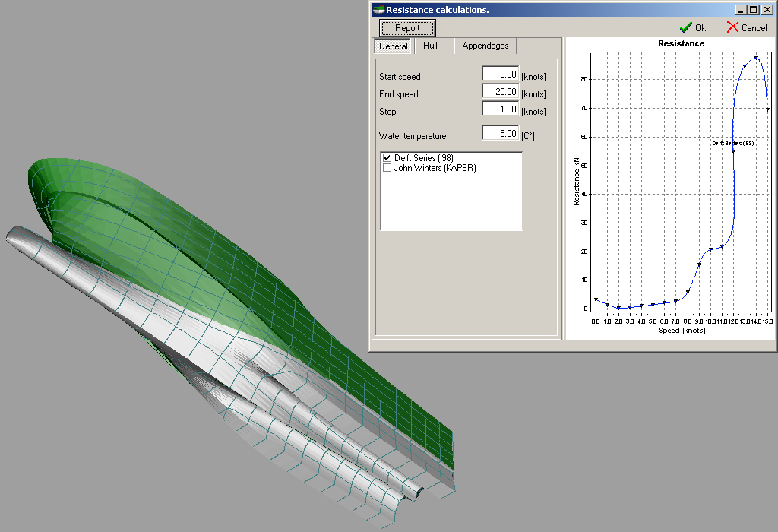
Task: Click the 'Start speed' label
Action: tap(400, 77)
